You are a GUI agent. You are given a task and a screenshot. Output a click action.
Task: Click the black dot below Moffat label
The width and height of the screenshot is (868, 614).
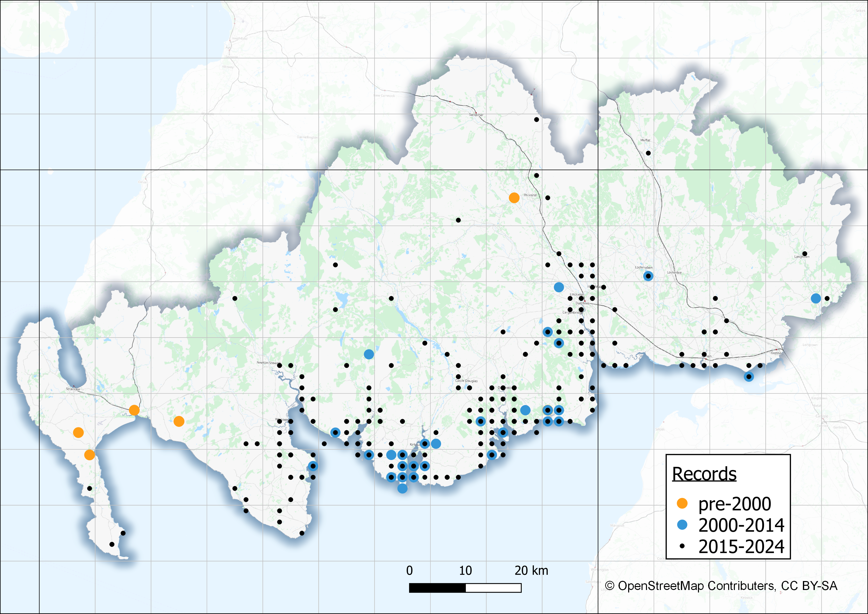point(648,153)
